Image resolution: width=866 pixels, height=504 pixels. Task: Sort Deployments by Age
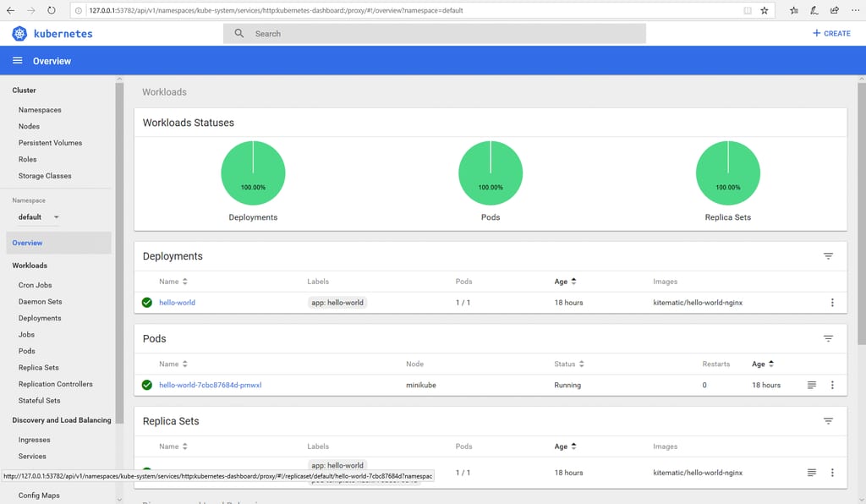566,282
